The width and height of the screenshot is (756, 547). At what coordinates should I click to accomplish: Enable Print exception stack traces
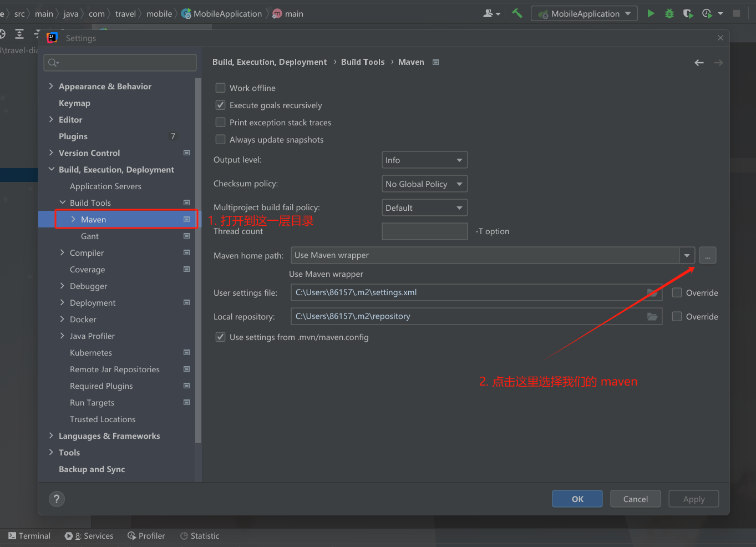tap(220, 122)
